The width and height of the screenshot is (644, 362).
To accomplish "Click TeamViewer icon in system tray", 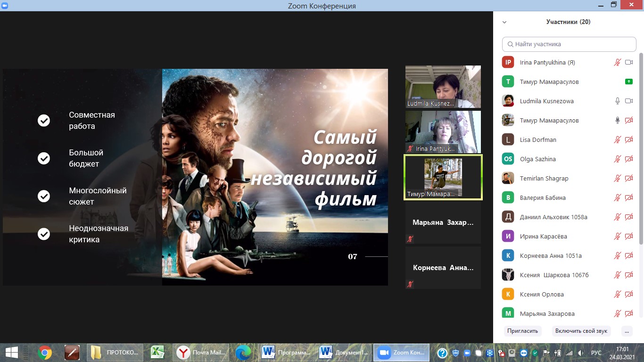I will click(524, 353).
